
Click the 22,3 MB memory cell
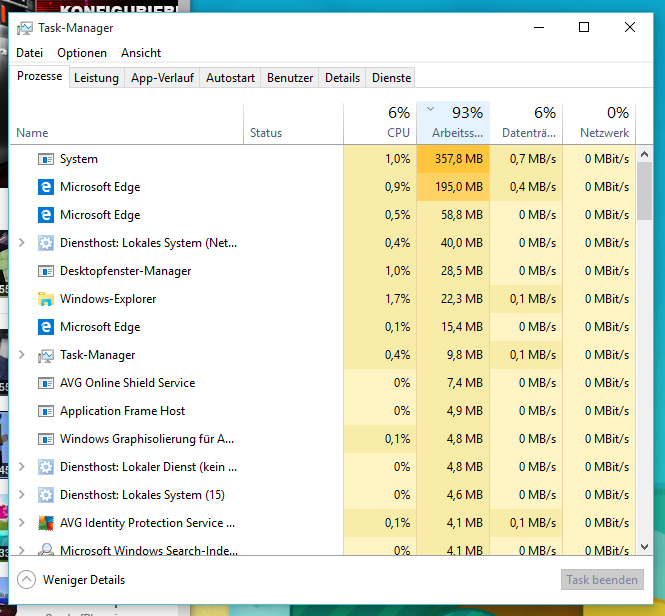453,299
